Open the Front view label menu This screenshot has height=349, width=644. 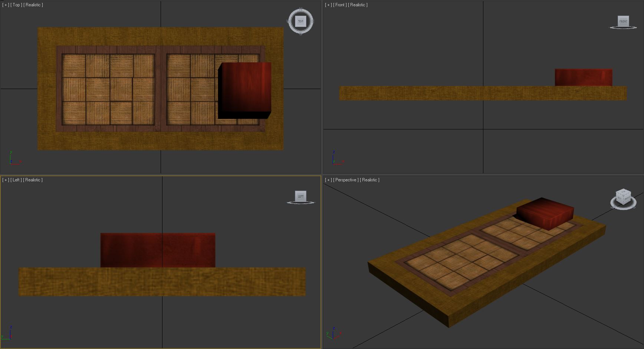coord(340,5)
